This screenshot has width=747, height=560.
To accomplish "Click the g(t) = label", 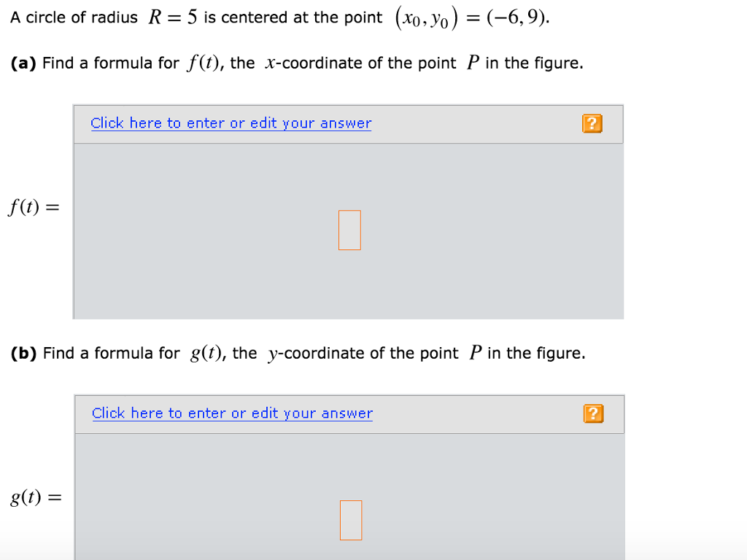I will tap(34, 499).
